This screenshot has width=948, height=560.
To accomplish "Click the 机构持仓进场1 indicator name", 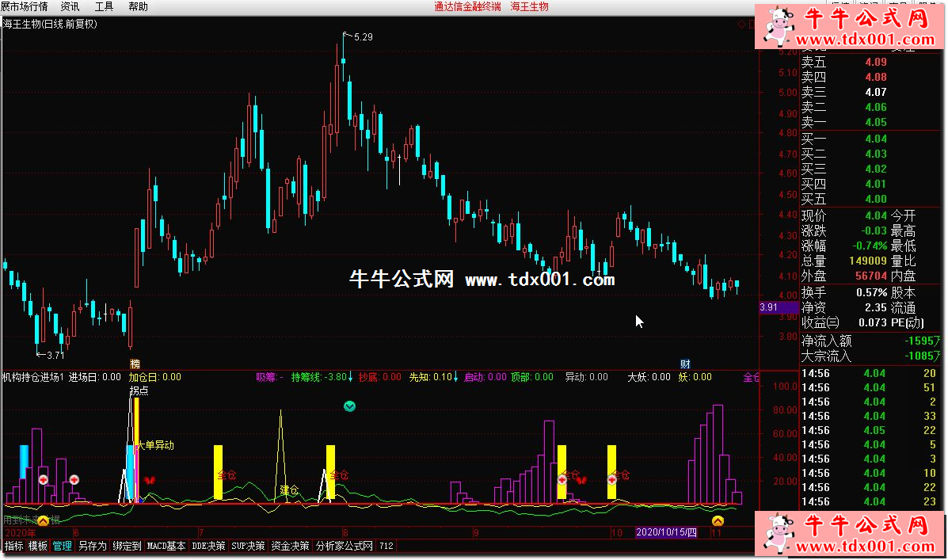I will click(33, 377).
